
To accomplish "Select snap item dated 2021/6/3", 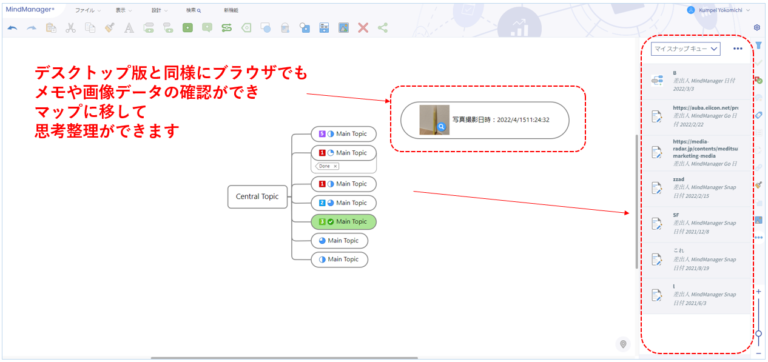I will [x=696, y=296].
